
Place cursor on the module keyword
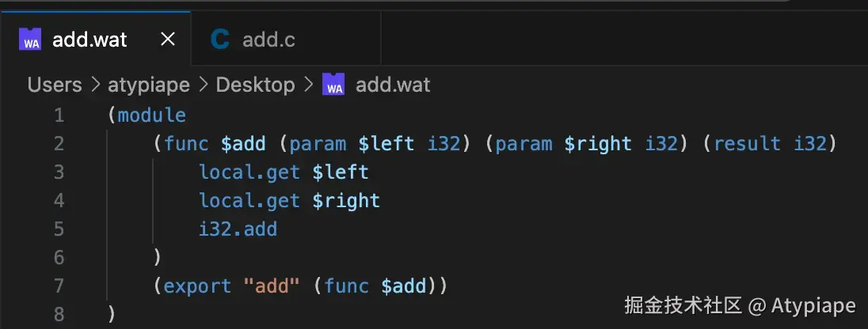[151, 115]
